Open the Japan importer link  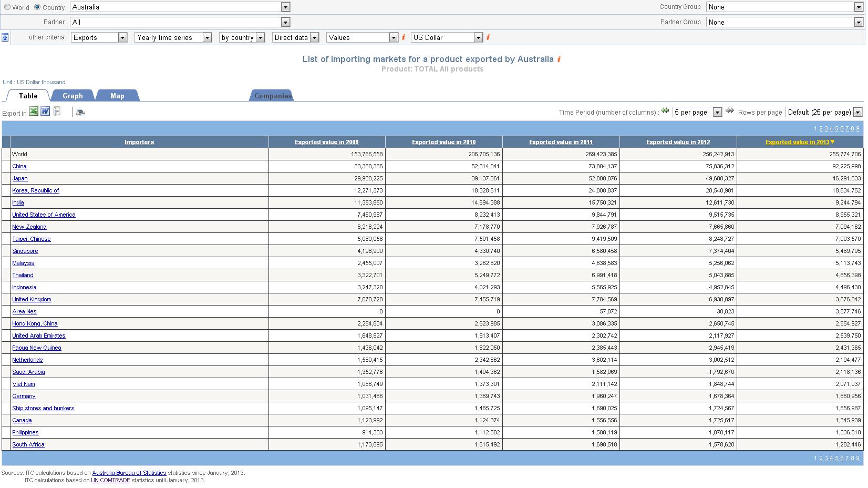pyautogui.click(x=20, y=178)
